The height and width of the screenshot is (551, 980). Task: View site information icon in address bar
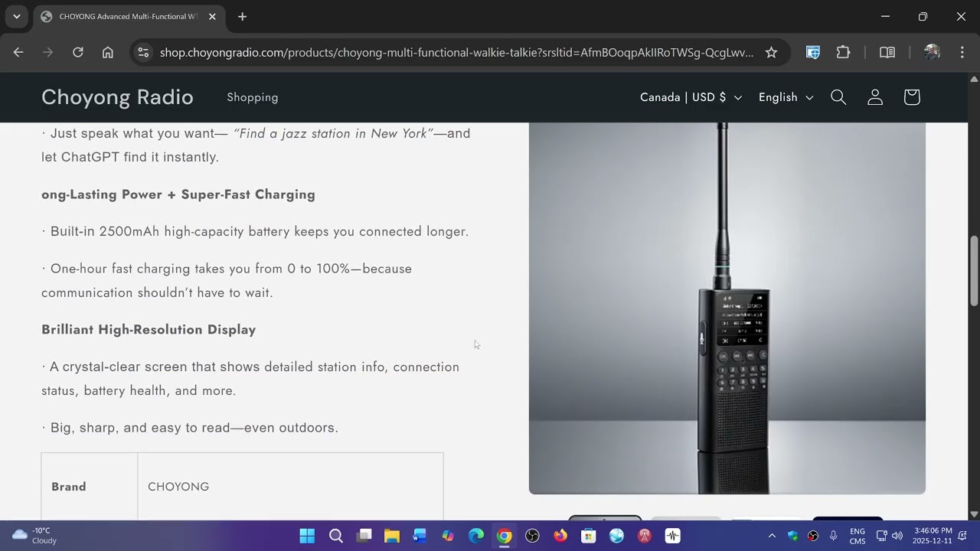click(x=143, y=52)
